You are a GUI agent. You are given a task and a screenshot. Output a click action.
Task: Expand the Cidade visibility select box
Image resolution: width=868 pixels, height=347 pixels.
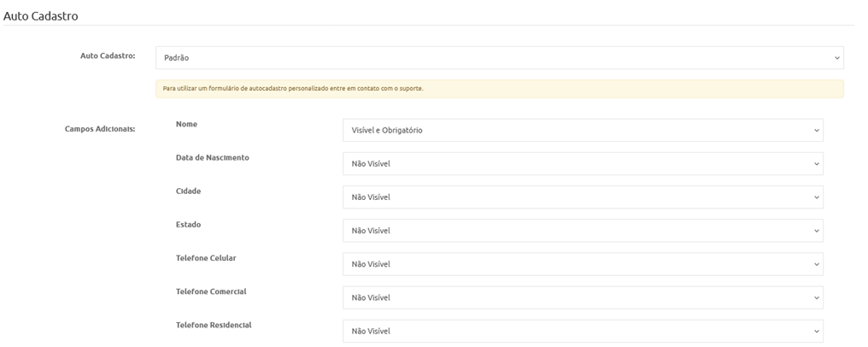pyautogui.click(x=583, y=197)
